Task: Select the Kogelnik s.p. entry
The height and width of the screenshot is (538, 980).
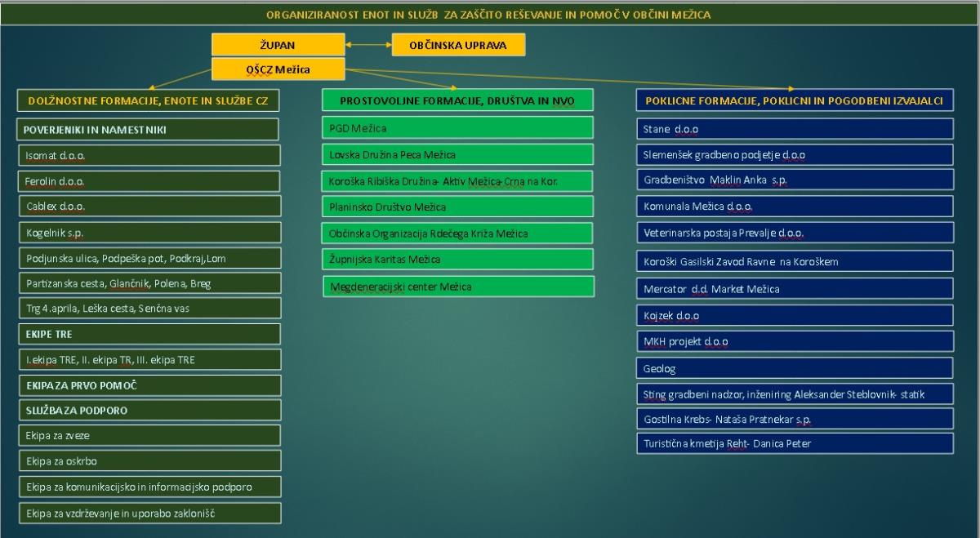Action: [149, 233]
